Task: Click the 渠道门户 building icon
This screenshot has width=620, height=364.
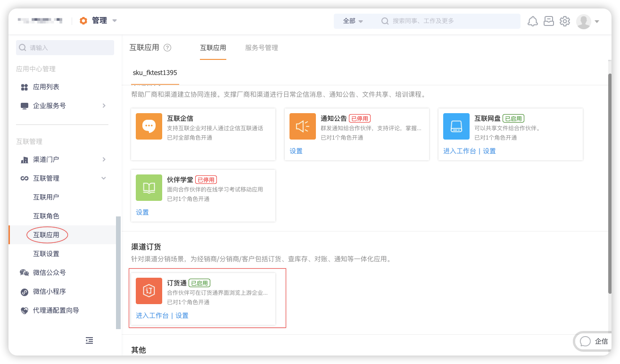Action: click(25, 160)
